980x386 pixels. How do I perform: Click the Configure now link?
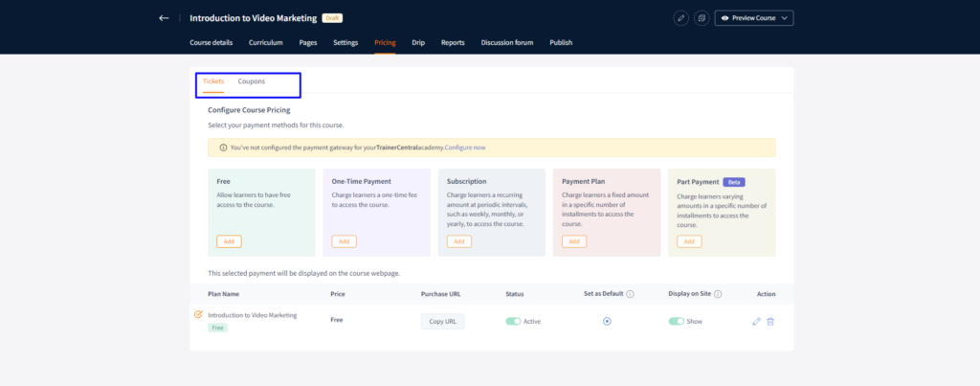tap(465, 148)
